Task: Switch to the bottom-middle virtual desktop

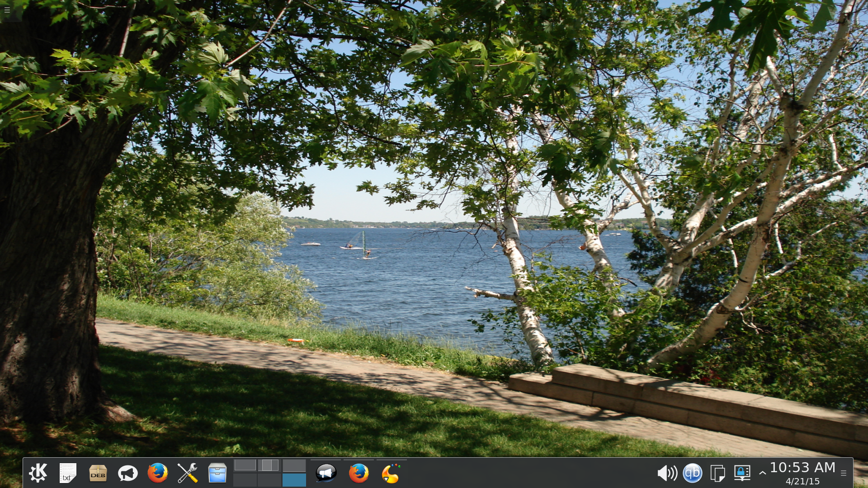Action: tap(269, 480)
